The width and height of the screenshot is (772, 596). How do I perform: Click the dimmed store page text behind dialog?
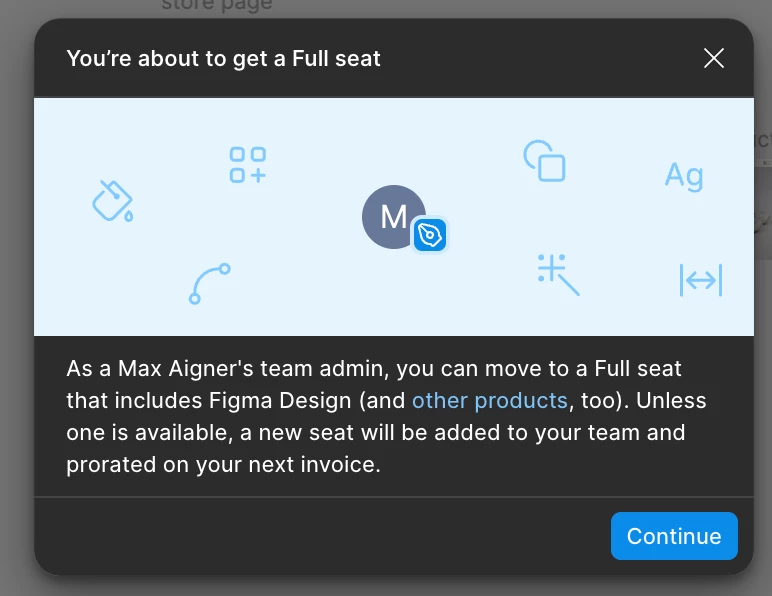[x=217, y=5]
